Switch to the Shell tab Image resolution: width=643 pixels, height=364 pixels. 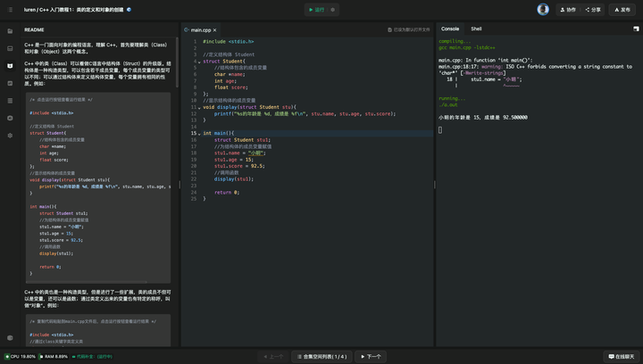coord(476,29)
